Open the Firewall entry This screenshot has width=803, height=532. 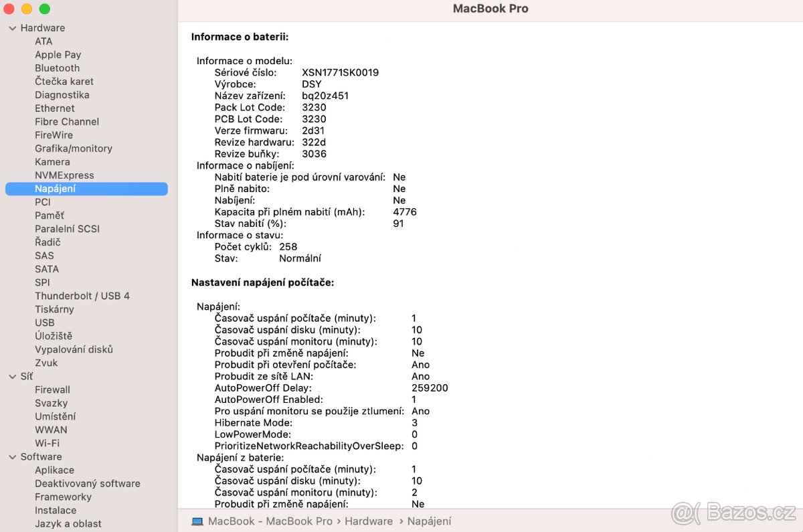pos(52,390)
